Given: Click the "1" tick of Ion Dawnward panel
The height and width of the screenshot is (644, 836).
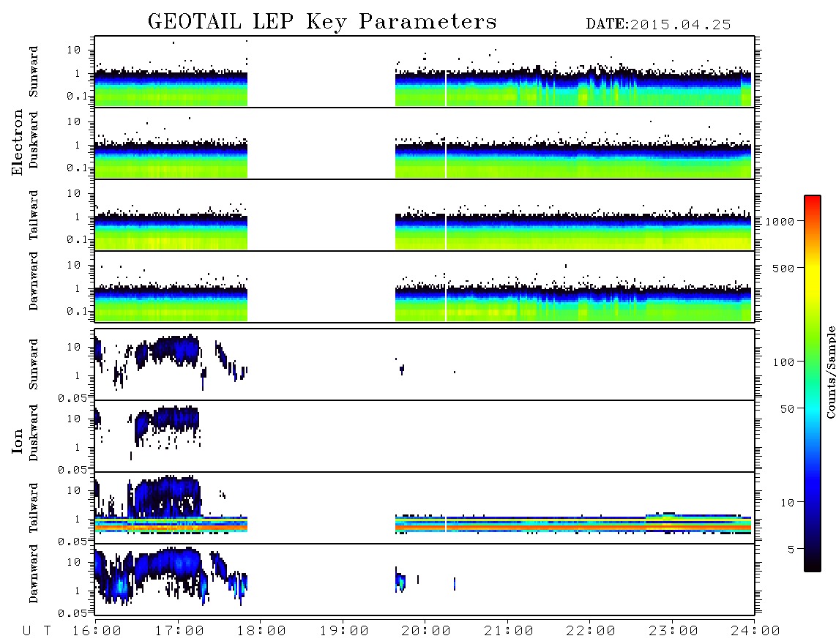Looking at the screenshot, I should tap(78, 591).
